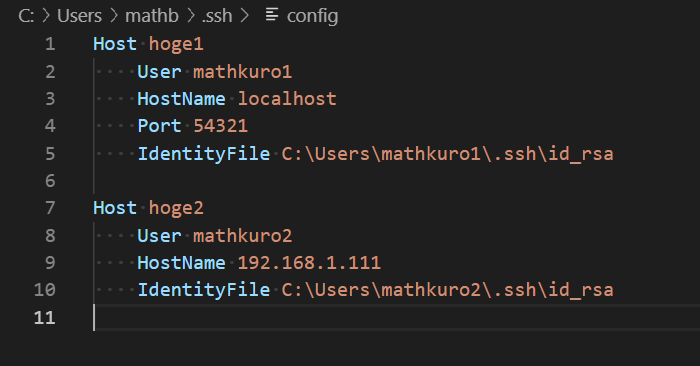
Task: Click line number 7 in the gutter
Action: [x=50, y=208]
